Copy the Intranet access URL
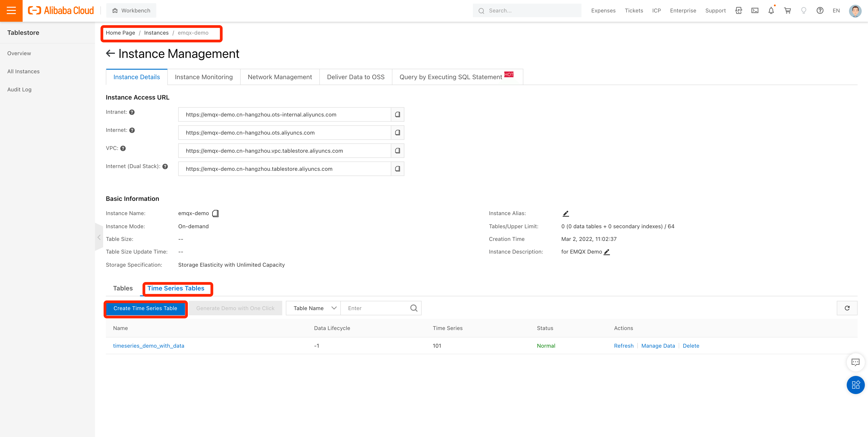The height and width of the screenshot is (437, 868). pos(397,114)
